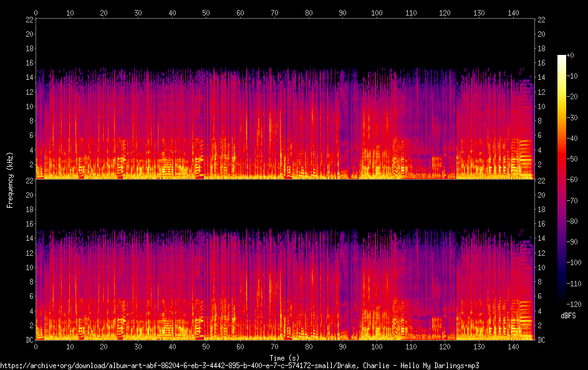Click the archive.org source URL text
Image resolution: width=588 pixels, height=370 pixels.
coord(239,366)
